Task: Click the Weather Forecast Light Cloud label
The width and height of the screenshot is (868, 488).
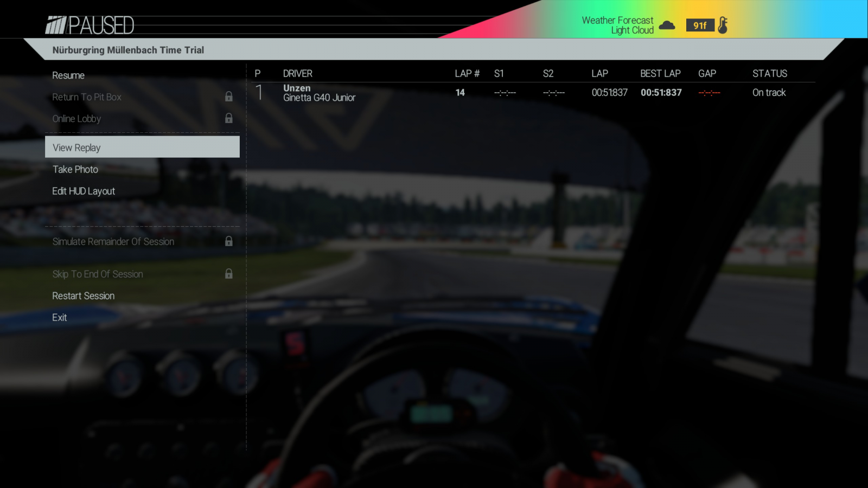Action: click(617, 25)
